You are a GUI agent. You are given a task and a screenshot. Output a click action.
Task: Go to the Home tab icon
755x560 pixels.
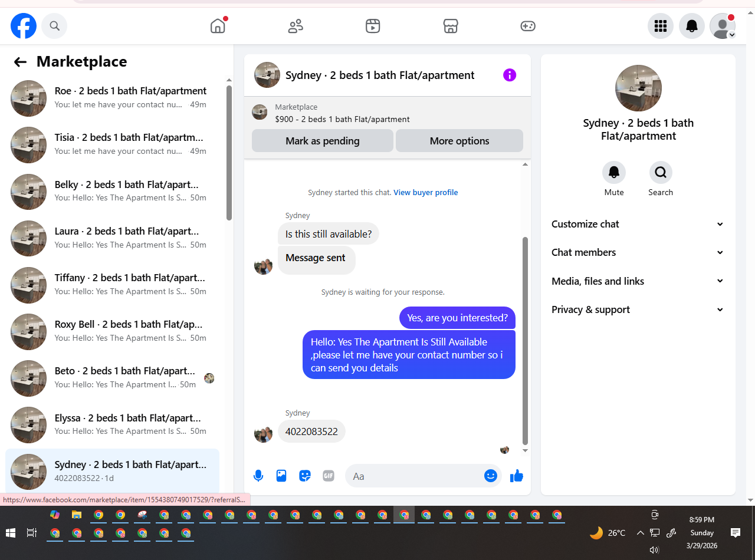tap(218, 26)
